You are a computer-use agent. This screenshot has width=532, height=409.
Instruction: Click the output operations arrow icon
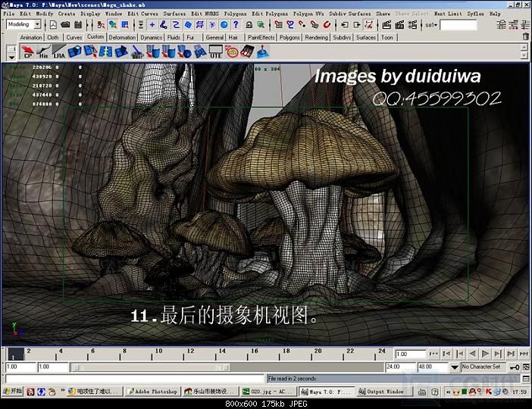point(357,25)
